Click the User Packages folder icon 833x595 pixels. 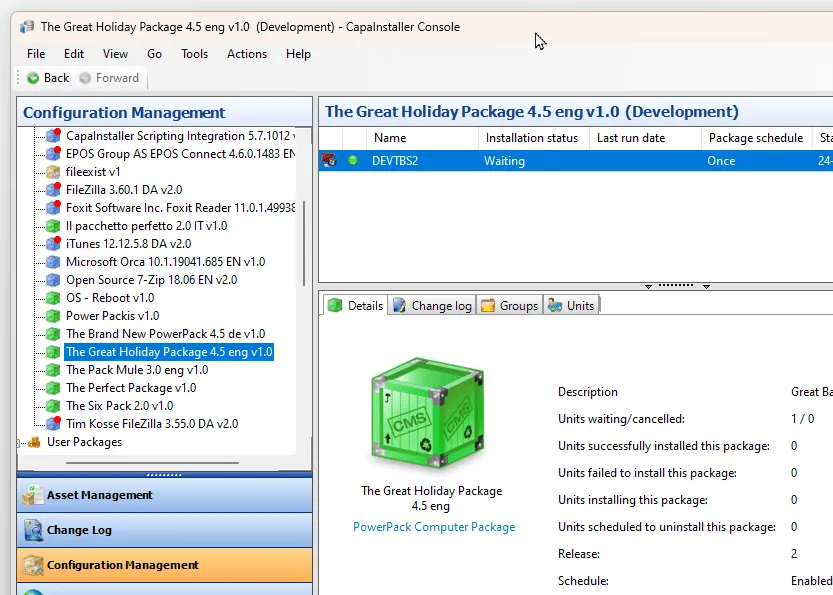click(35, 442)
